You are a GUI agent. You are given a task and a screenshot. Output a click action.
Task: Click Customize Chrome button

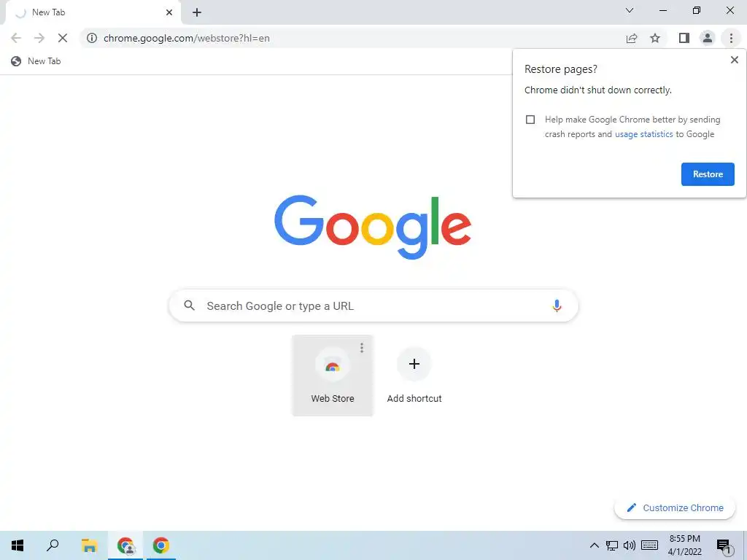675,507
